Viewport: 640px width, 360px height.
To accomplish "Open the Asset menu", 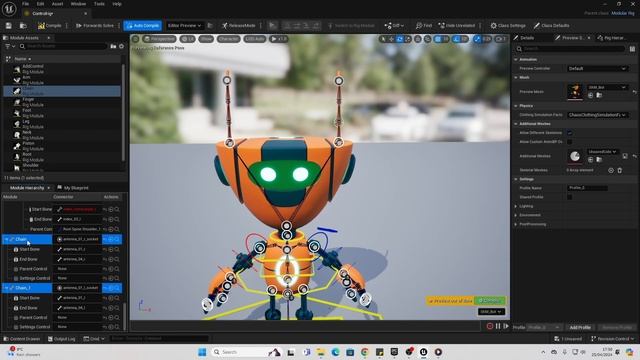I will (58, 4).
